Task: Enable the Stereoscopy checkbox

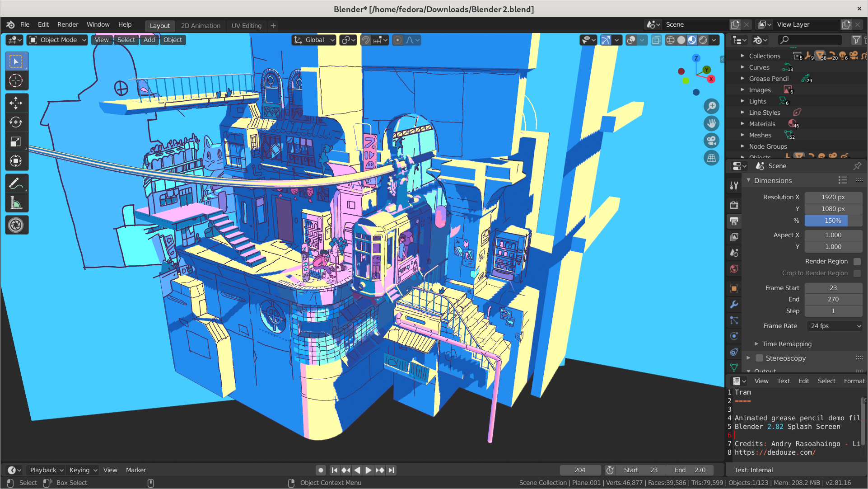Action: point(759,358)
